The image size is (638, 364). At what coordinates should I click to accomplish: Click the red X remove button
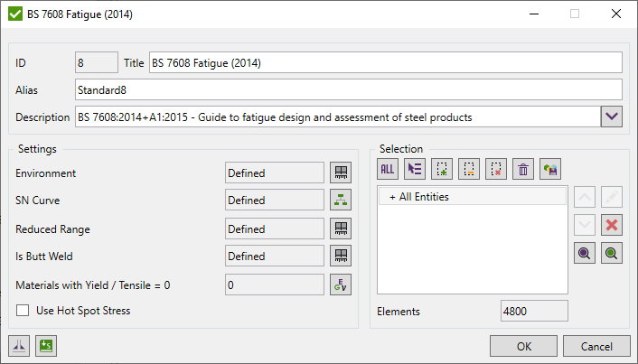(613, 225)
